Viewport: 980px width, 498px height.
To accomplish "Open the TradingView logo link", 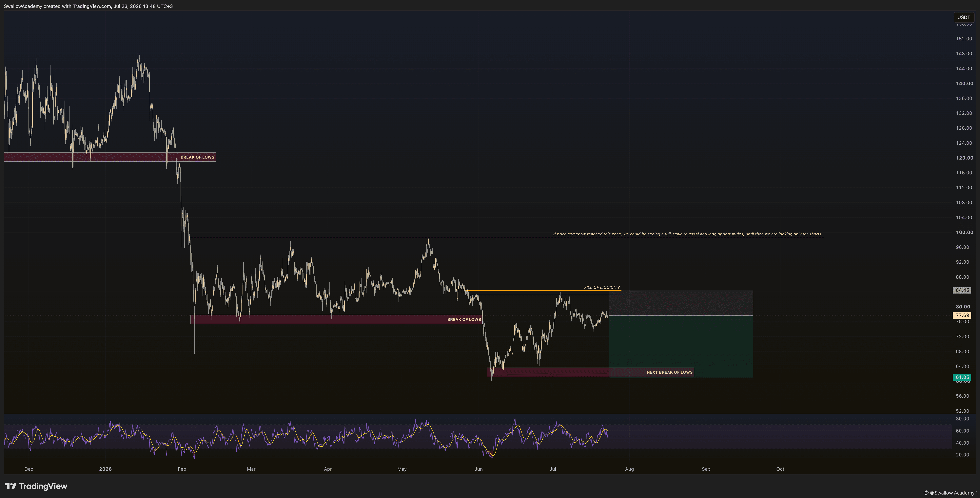I will (x=36, y=486).
